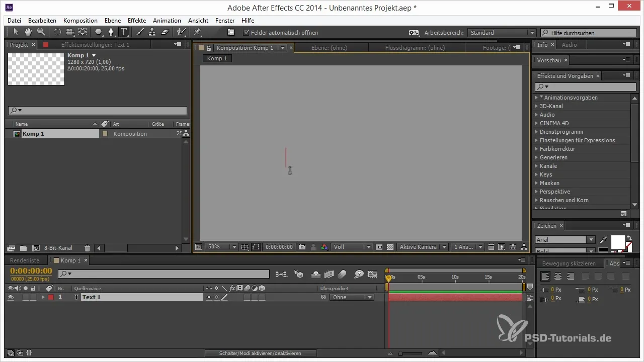Expand the Farbkorrektur effects category
This screenshot has width=644, height=362.
[x=536, y=149]
